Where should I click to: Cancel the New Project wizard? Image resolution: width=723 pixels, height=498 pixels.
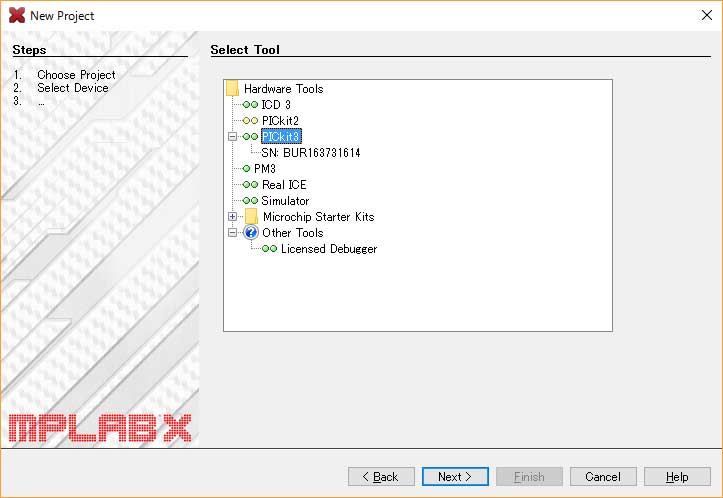pos(603,476)
